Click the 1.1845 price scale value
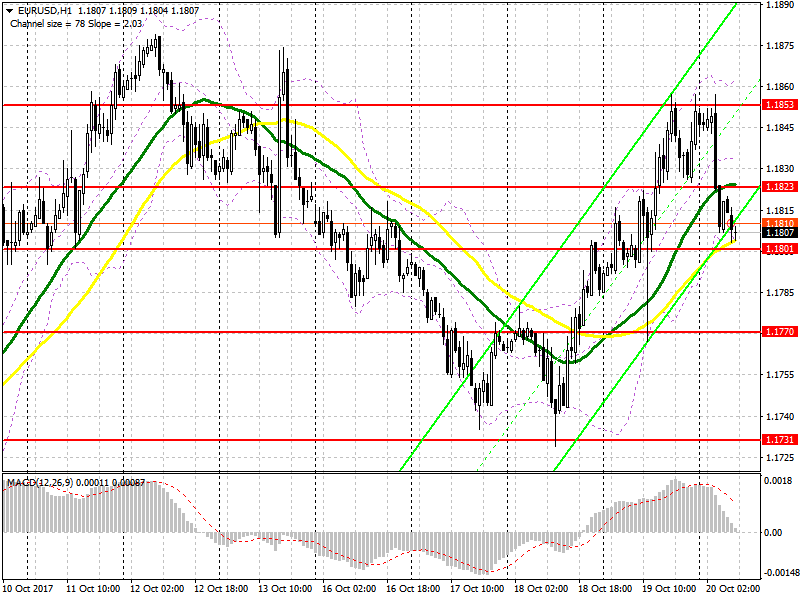Screen dimensions: 800x600 point(780,128)
